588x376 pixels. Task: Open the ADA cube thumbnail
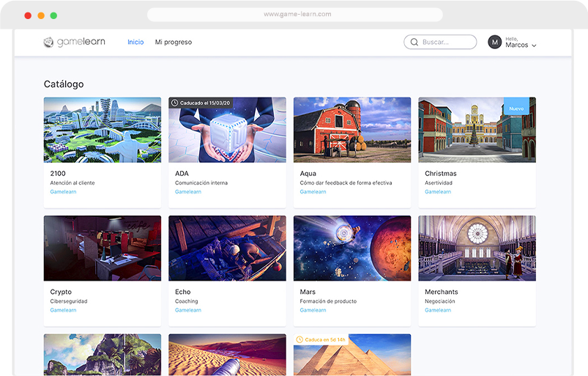(x=227, y=130)
